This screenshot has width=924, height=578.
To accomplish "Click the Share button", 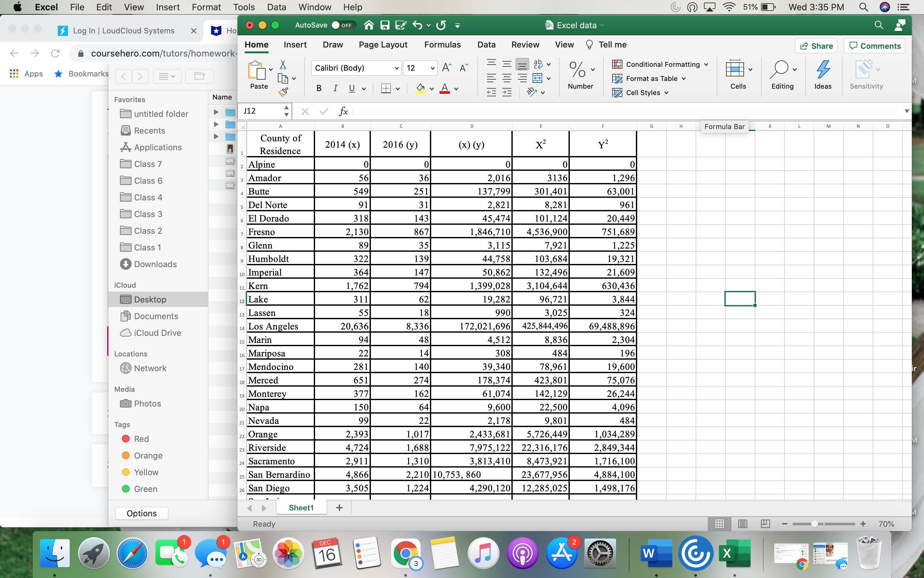I will [816, 46].
